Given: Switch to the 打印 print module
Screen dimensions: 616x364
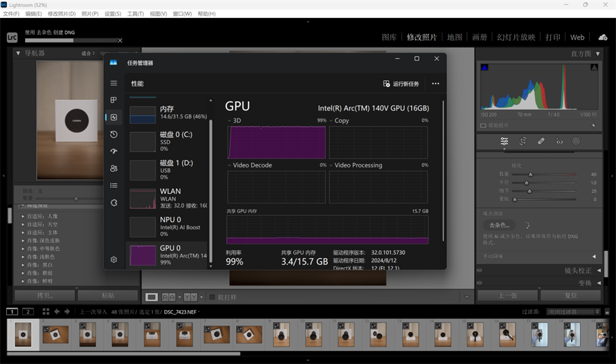Looking at the screenshot, I should [553, 37].
